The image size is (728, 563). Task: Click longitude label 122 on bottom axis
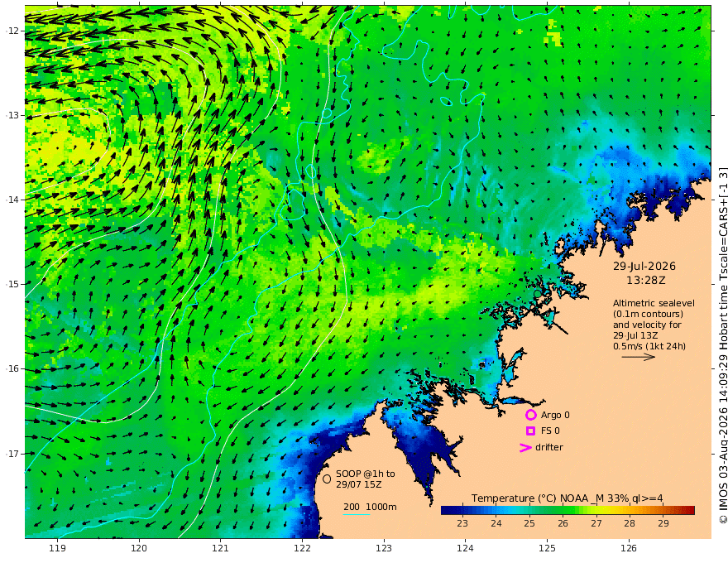302,548
